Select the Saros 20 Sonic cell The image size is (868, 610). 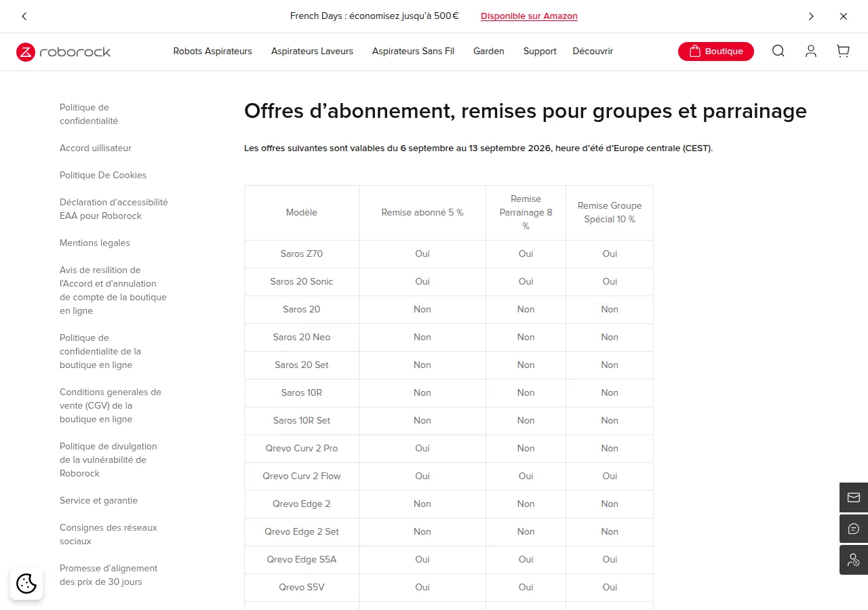coord(302,281)
